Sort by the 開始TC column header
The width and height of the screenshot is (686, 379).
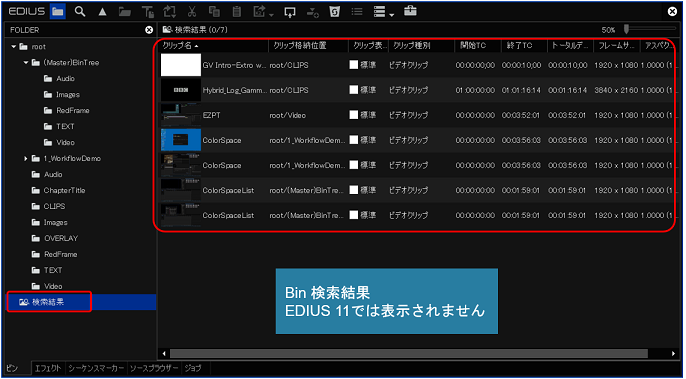coord(478,46)
